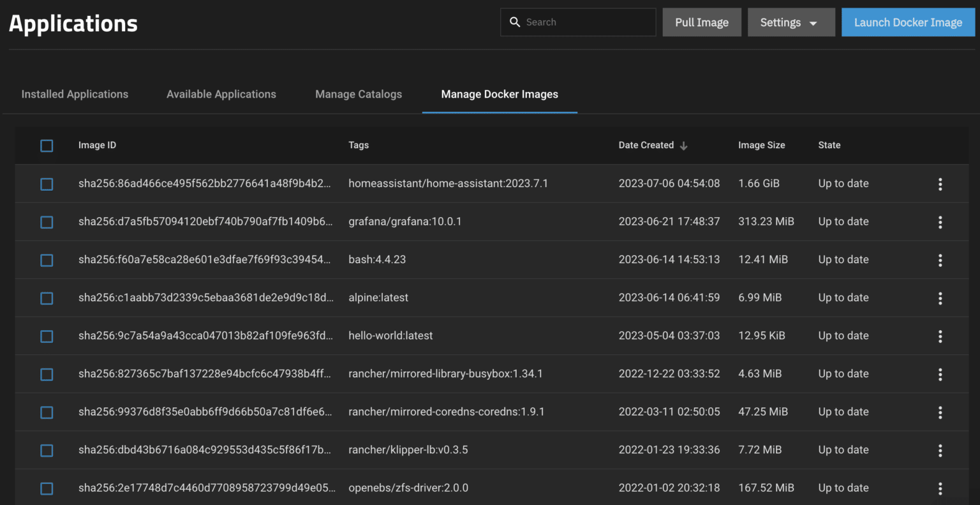980x505 pixels.
Task: Open three-dot menu for alpine:latest row
Action: coord(940,298)
